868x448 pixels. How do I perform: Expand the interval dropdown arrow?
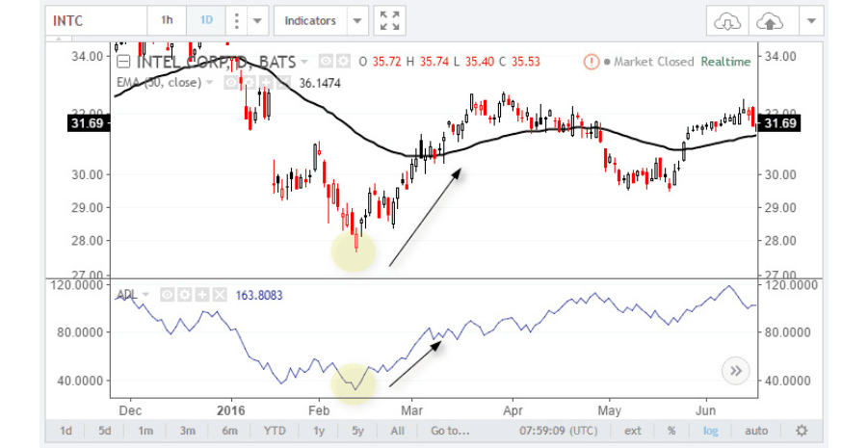point(257,20)
